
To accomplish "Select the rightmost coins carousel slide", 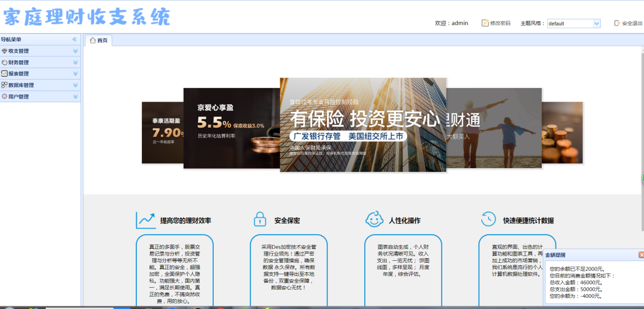I will tap(562, 133).
